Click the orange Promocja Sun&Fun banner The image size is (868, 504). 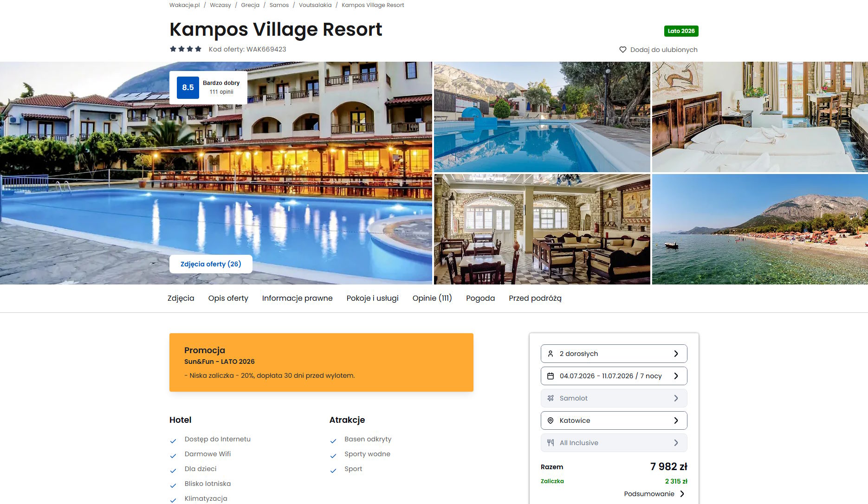pos(321,362)
